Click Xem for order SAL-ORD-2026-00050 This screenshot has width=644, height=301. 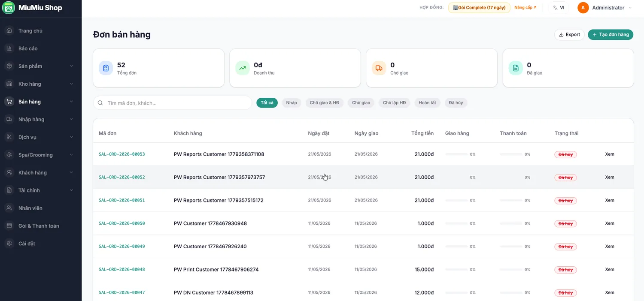pos(610,223)
